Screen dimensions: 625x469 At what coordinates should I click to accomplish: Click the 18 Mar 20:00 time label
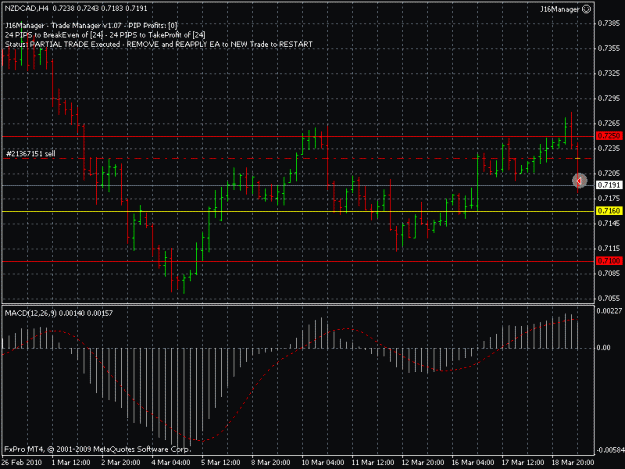point(573,462)
